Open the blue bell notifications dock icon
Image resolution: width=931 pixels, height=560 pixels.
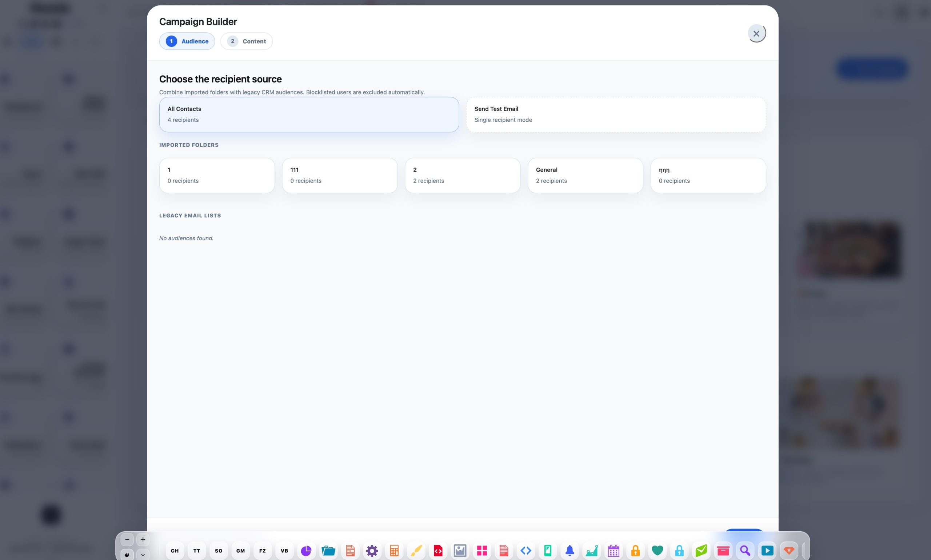point(570,551)
